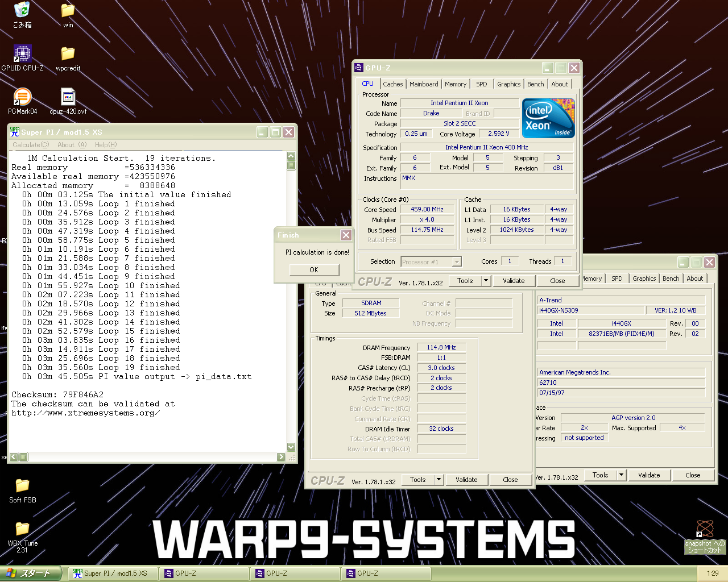Open the Soft FSB folder

(x=22, y=487)
